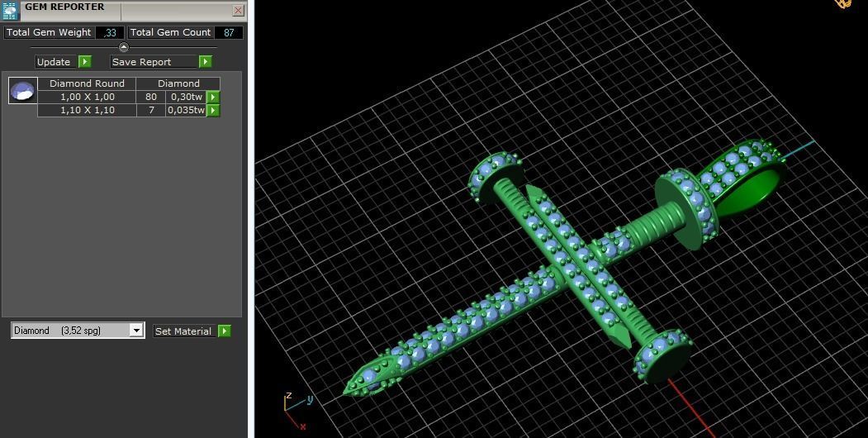Click the orange icon at the viewport corner
This screenshot has height=438, width=868.
pos(843,3)
